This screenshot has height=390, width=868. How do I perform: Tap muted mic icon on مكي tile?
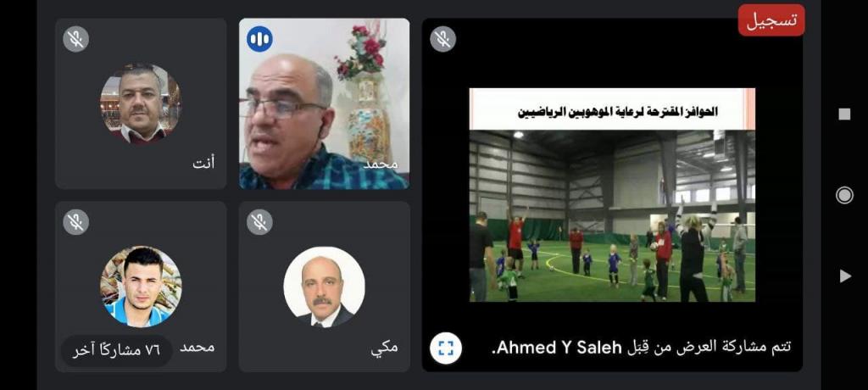[259, 221]
